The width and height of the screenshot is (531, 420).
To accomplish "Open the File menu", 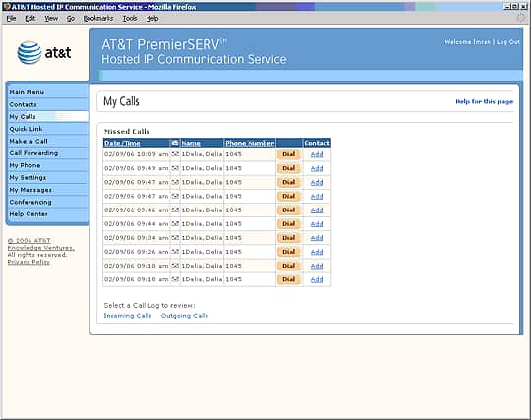I will tap(11, 19).
